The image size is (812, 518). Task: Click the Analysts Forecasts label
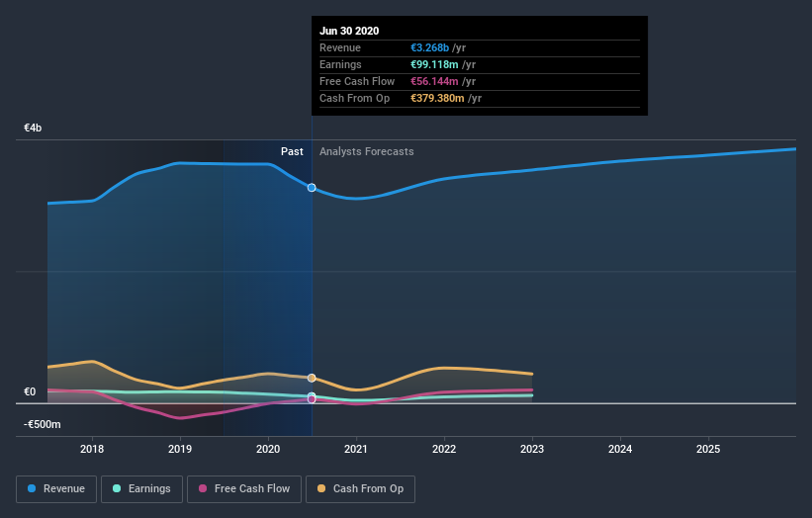[x=367, y=151]
